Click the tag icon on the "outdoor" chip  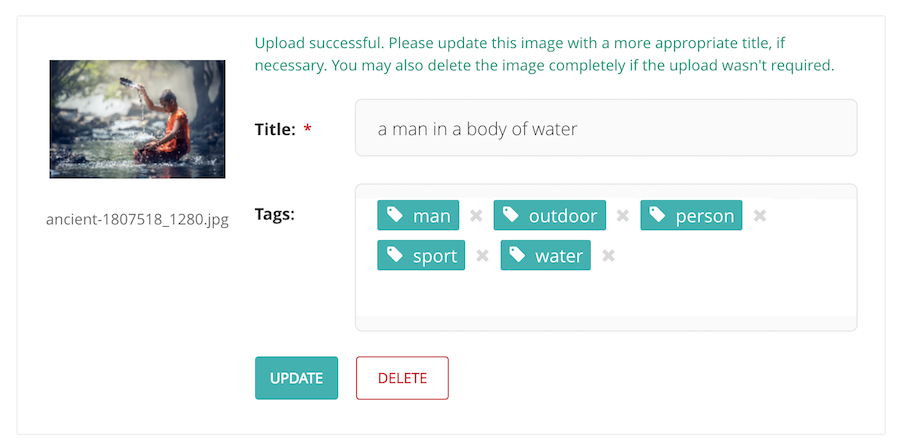[x=511, y=215]
